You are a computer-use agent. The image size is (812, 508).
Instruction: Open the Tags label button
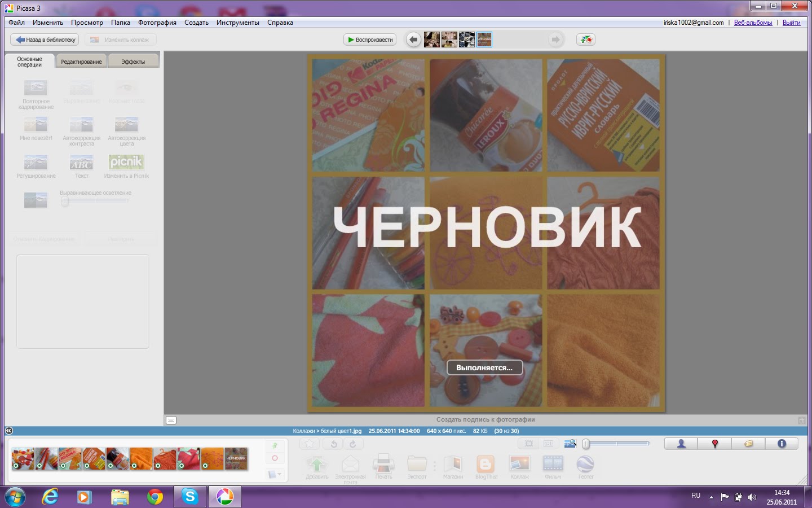(x=748, y=444)
